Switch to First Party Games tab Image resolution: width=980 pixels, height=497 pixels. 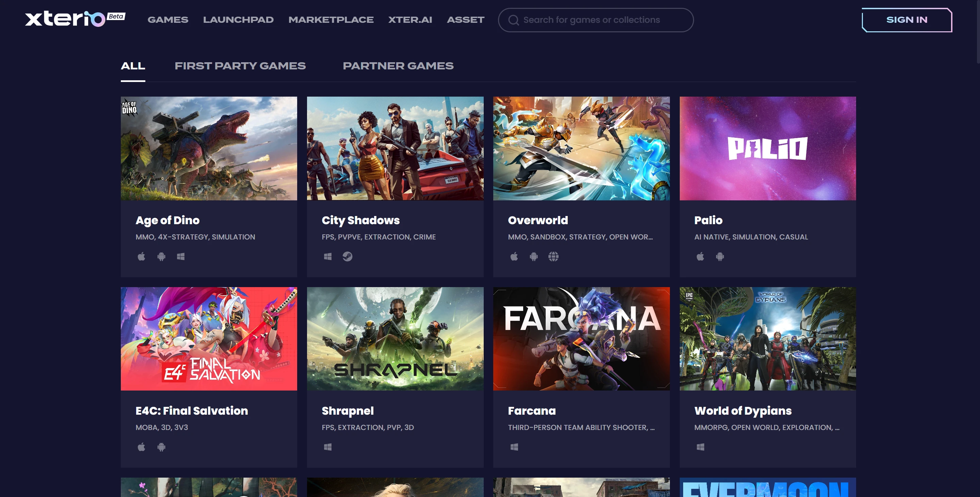[240, 66]
